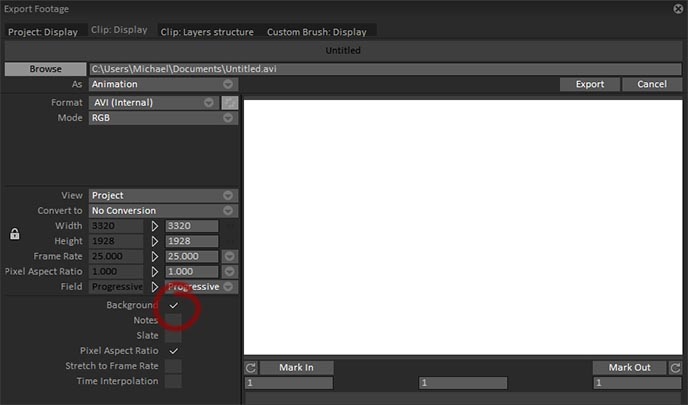The image size is (688, 405).
Task: Switch to the Custom Brush: Display tab
Action: coord(317,32)
